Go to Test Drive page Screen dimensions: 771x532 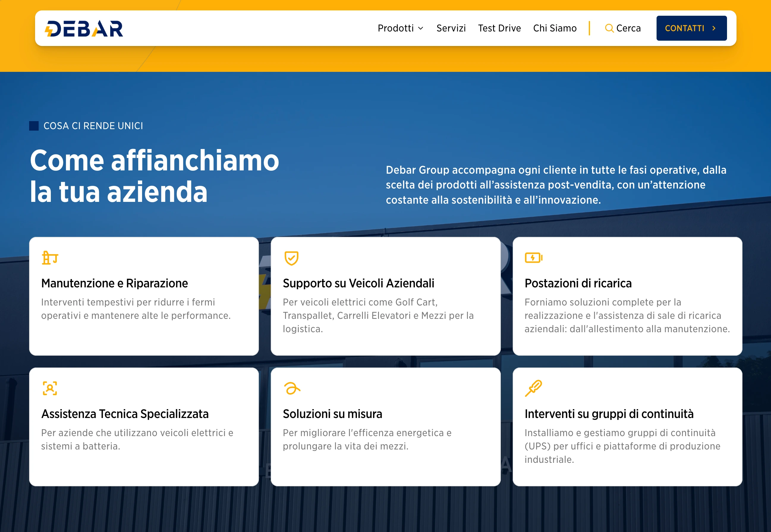point(499,28)
